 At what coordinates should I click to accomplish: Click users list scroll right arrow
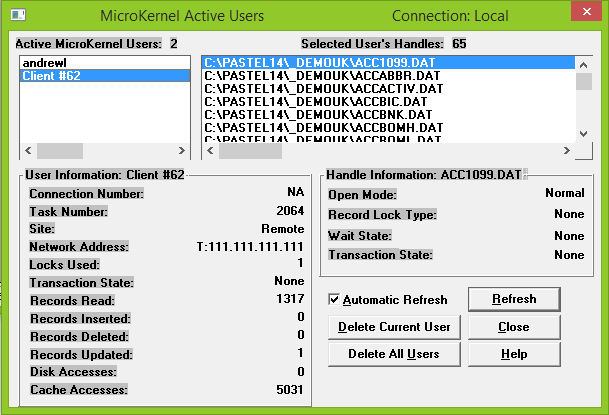182,150
